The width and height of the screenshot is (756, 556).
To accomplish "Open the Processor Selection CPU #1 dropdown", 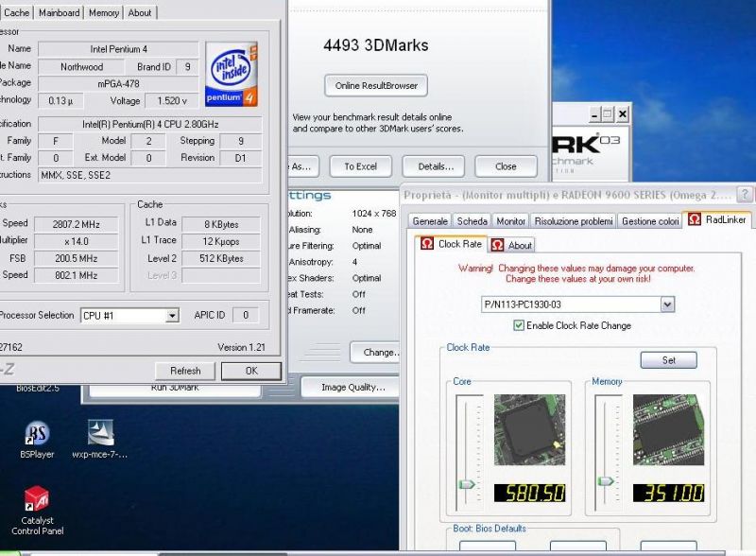I will [171, 316].
